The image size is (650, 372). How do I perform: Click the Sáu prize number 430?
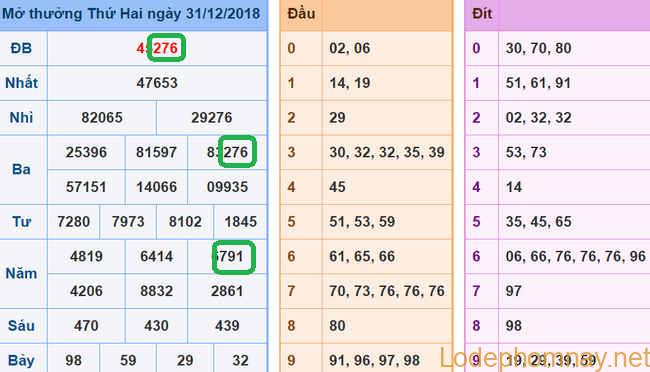[x=156, y=326]
